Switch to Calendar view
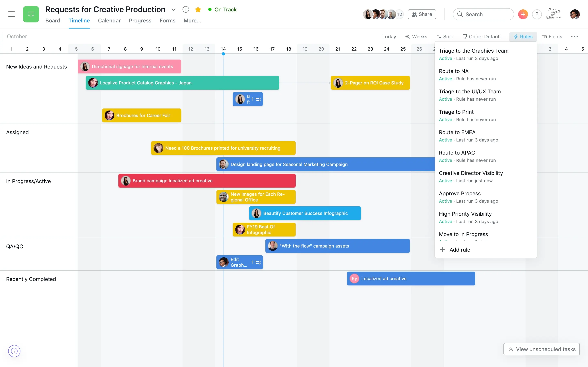Viewport: 588px width, 367px height. pyautogui.click(x=109, y=20)
